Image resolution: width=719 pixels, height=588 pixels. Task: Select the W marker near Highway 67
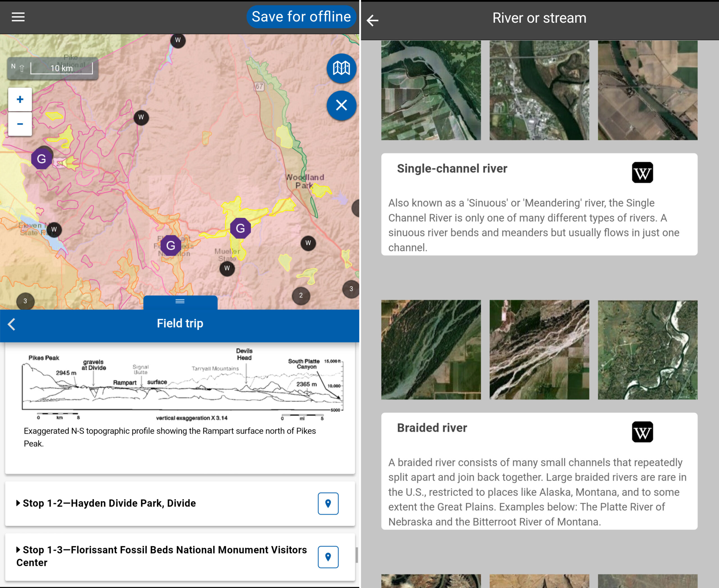coord(178,40)
